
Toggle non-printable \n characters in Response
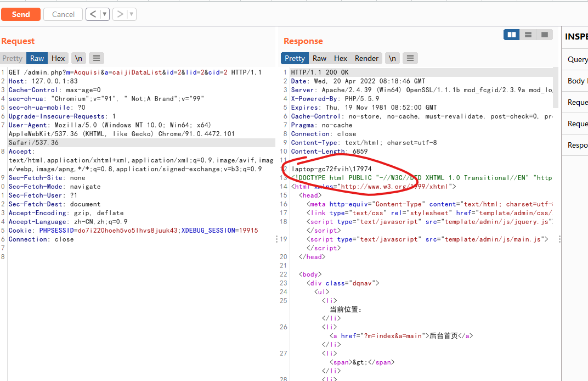coord(392,58)
